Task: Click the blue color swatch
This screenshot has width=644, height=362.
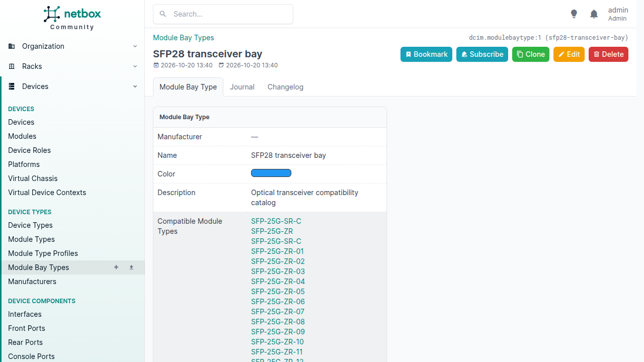Action: click(271, 173)
